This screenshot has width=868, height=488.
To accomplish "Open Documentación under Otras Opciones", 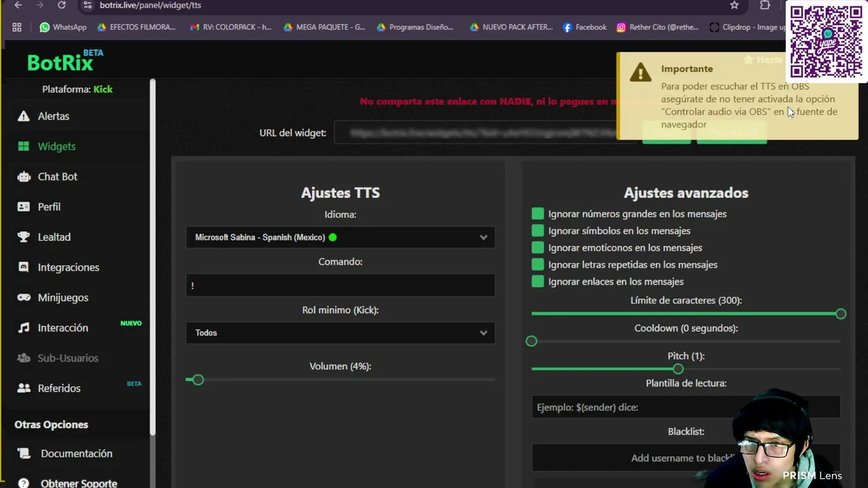I will (77, 453).
